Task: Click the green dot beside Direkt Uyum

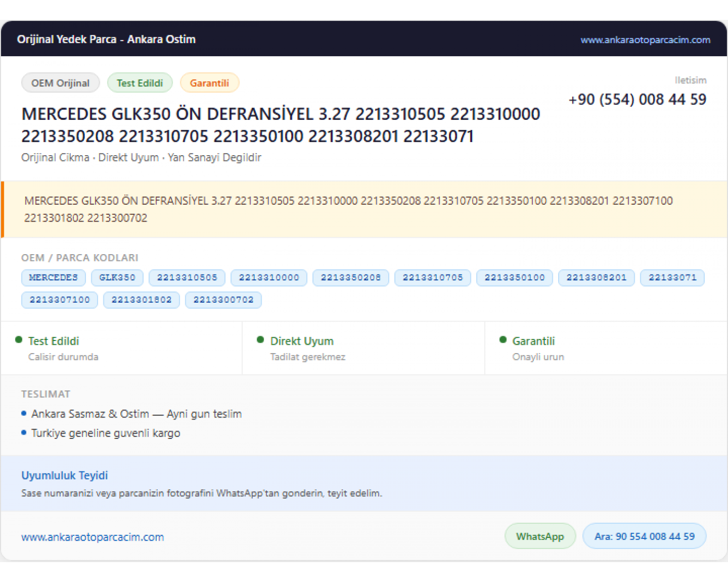Action: tap(261, 340)
